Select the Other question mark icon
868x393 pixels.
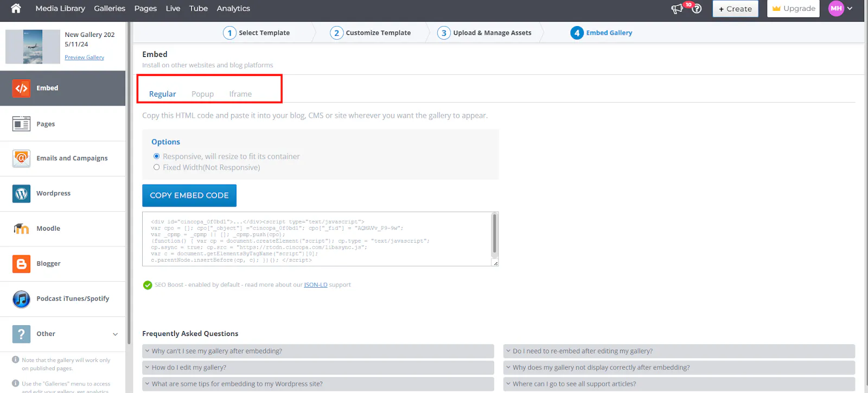[x=21, y=334]
